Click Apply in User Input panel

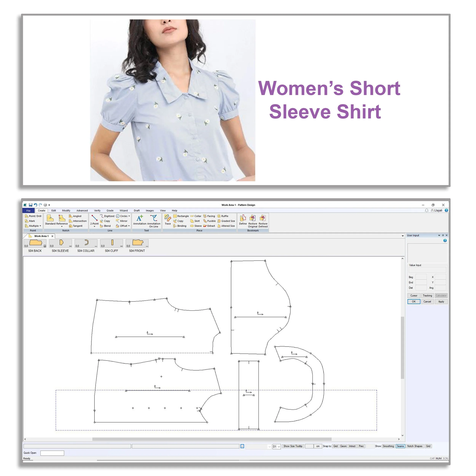click(x=441, y=302)
